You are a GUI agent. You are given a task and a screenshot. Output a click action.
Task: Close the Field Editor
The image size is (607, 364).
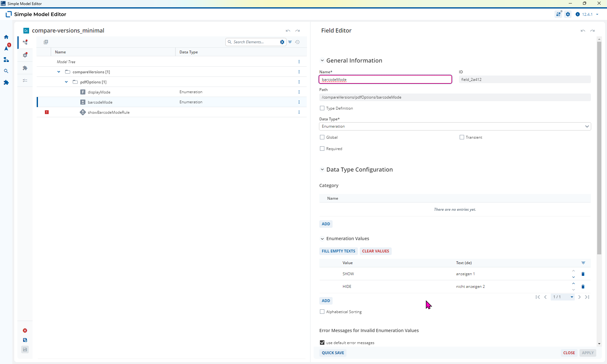click(569, 353)
